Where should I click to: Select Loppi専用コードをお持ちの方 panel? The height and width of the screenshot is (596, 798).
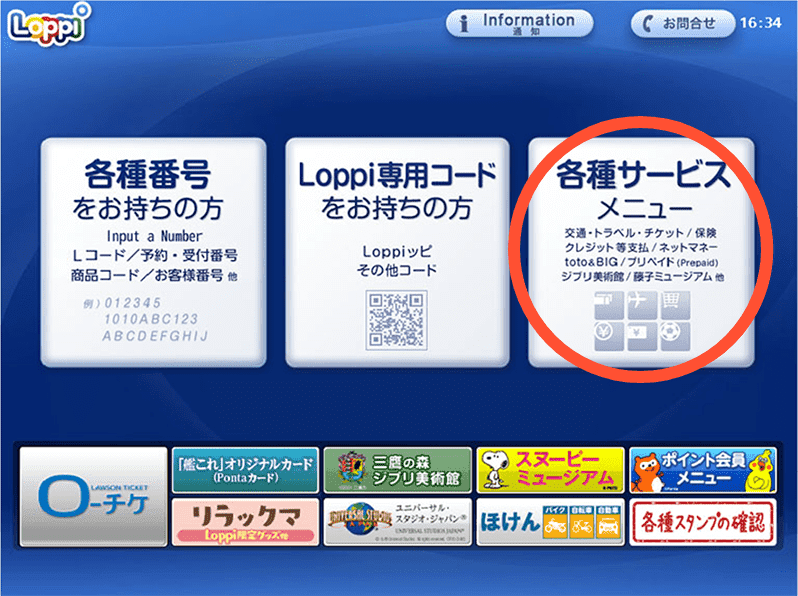point(397,252)
